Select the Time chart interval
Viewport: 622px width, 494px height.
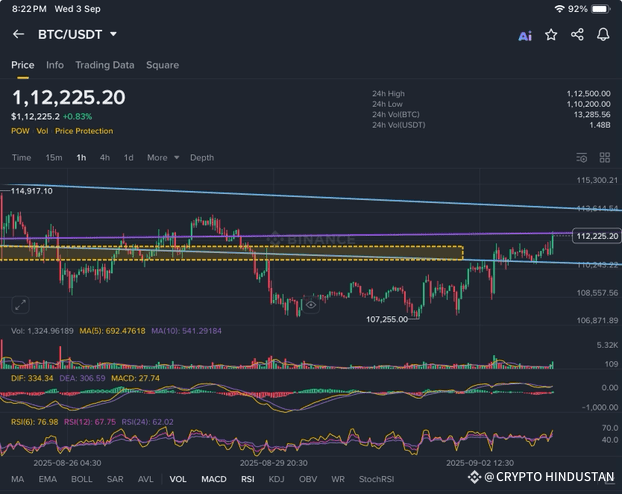click(21, 158)
